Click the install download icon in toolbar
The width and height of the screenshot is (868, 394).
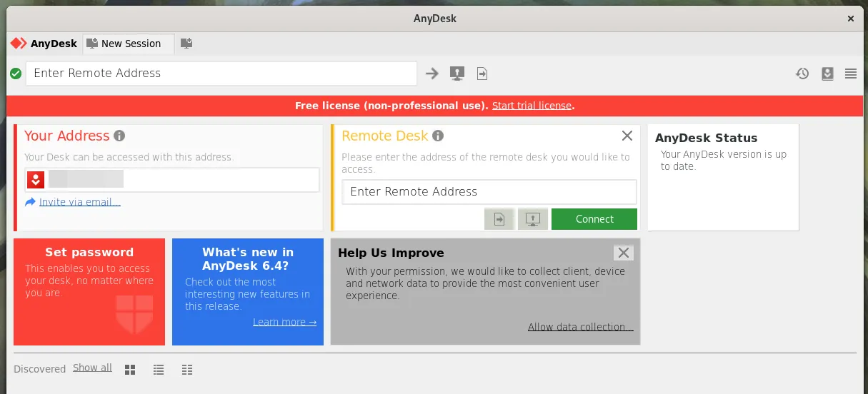[x=827, y=74]
